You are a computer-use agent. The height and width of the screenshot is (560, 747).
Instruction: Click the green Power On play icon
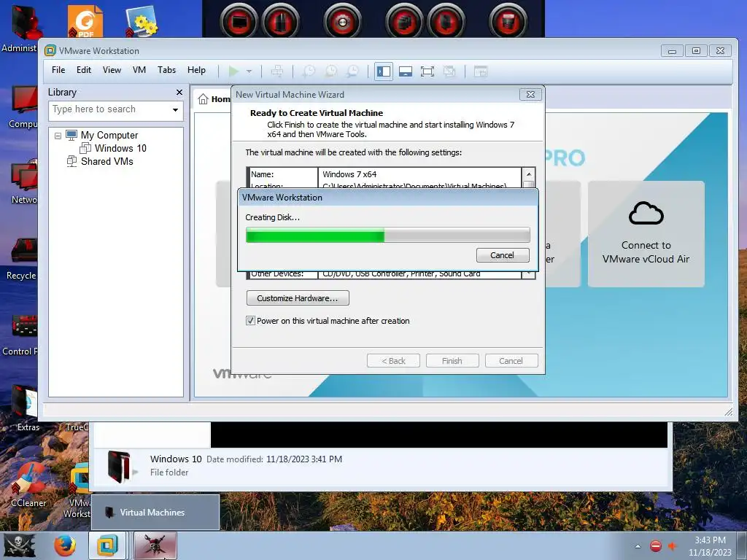pos(233,71)
